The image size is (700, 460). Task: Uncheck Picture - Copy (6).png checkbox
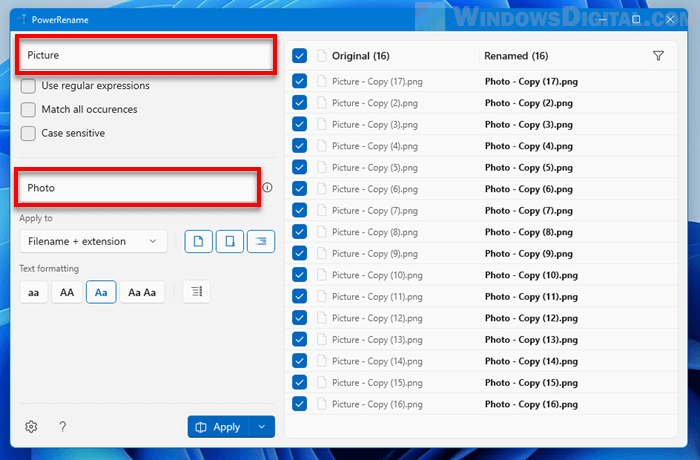[x=300, y=189]
